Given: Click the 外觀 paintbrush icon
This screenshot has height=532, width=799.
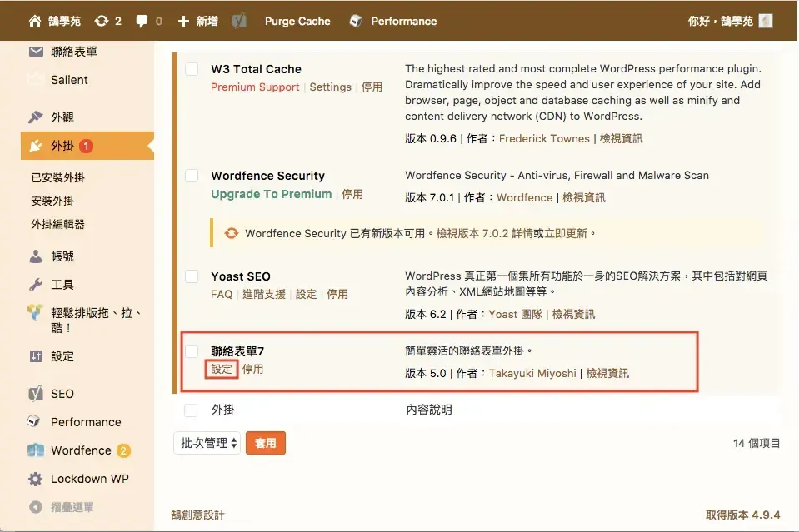Looking at the screenshot, I should click(36, 117).
